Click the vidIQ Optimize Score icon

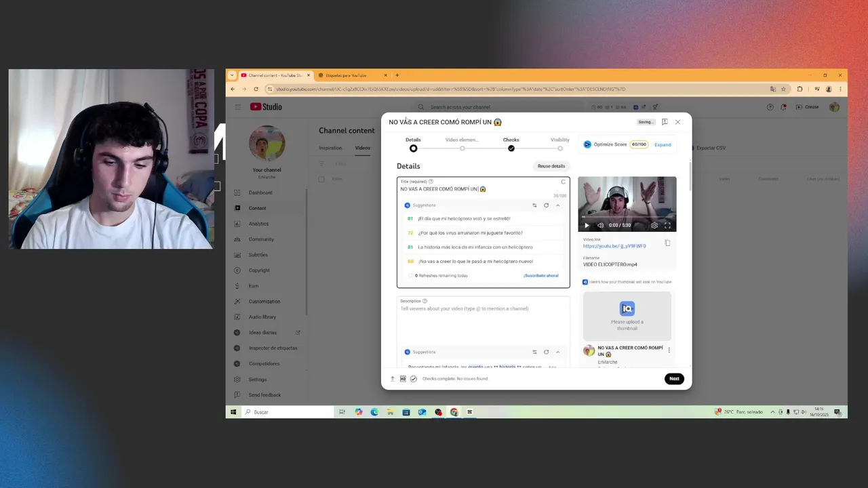(x=587, y=144)
